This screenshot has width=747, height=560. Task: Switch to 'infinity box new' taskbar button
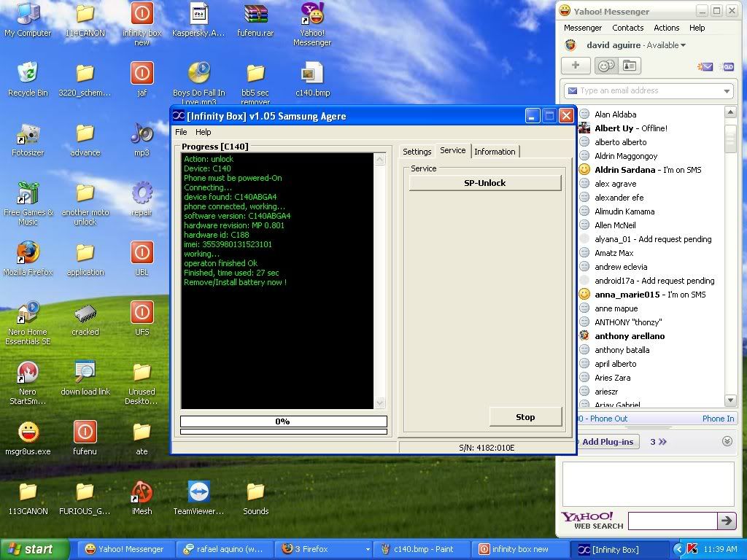(x=520, y=550)
